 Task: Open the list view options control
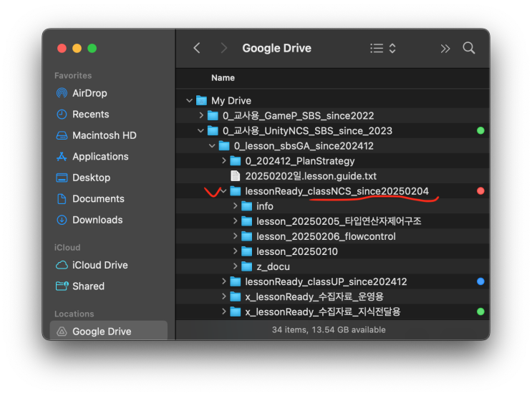pos(383,48)
